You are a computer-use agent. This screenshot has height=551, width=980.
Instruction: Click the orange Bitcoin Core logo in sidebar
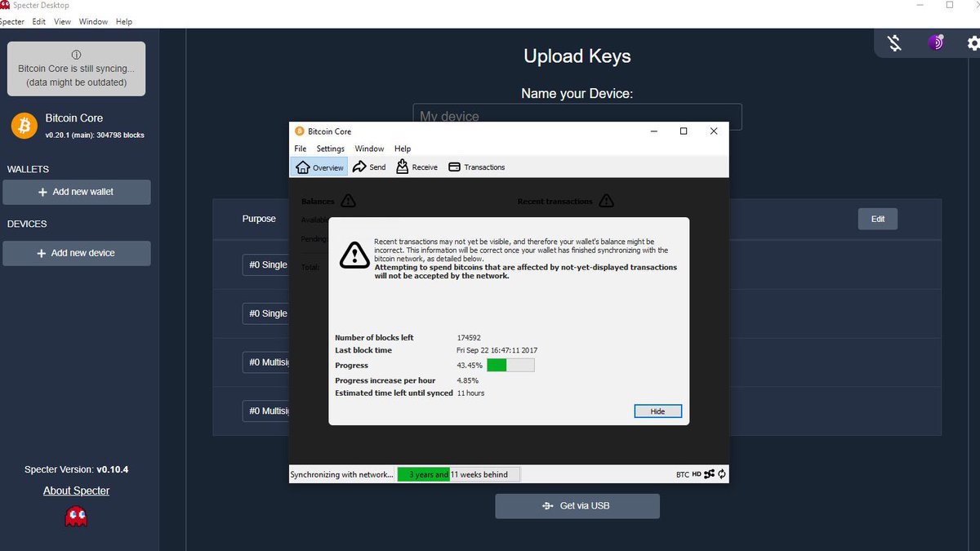pos(24,125)
